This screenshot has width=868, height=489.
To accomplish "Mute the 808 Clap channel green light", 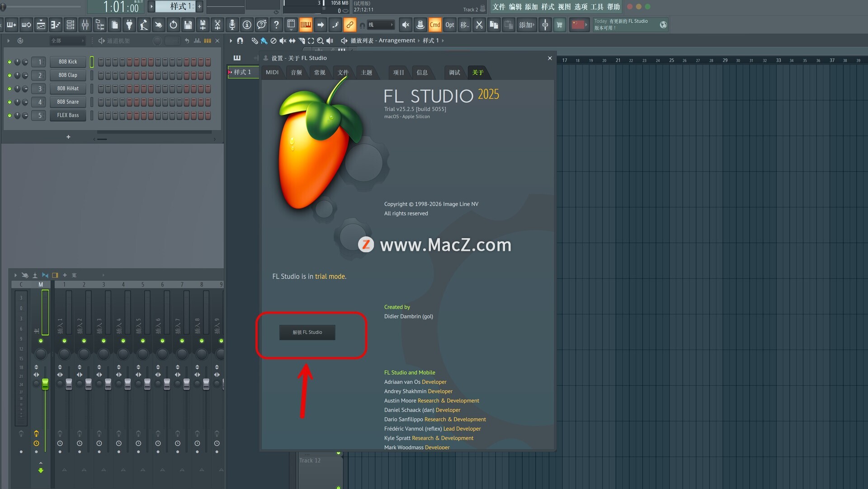I will click(x=9, y=75).
